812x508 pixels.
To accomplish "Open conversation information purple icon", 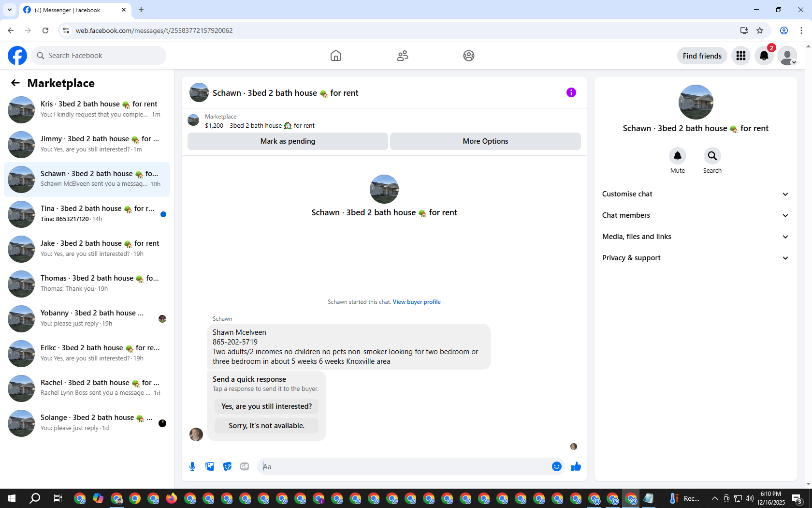I will tap(571, 92).
